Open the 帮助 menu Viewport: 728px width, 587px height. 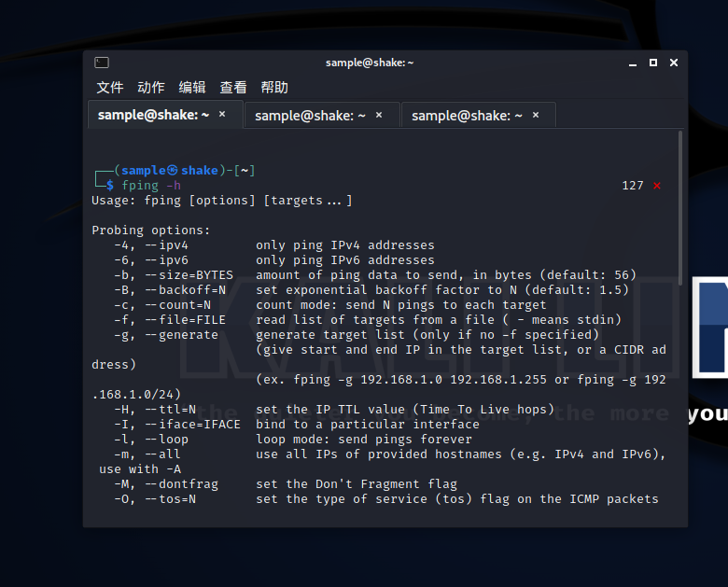274,88
